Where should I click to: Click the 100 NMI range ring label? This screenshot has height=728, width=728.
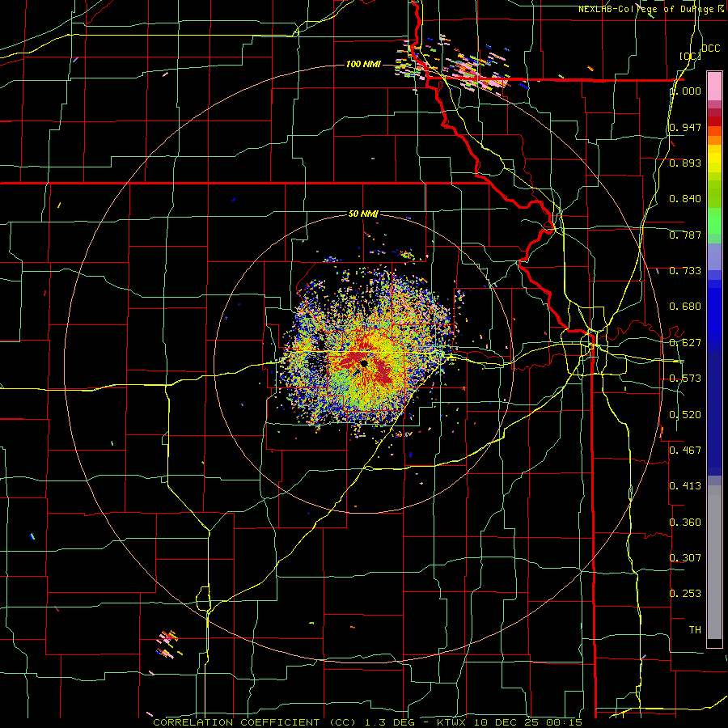[363, 64]
